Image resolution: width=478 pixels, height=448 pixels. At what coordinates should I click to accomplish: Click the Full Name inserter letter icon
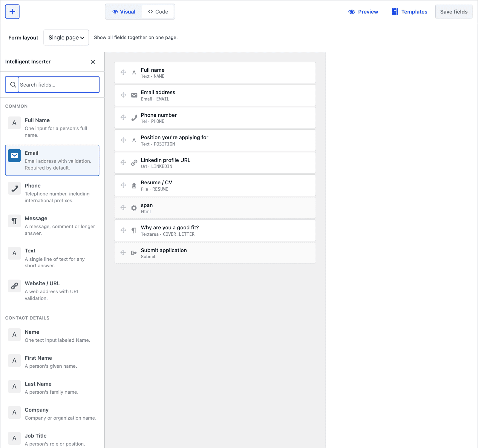(14, 123)
